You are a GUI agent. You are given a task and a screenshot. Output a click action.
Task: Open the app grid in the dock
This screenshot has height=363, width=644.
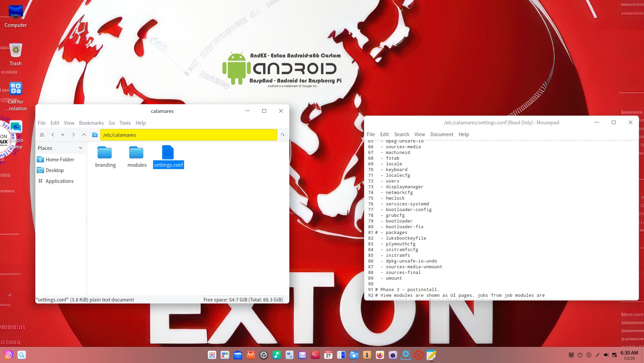click(212, 355)
